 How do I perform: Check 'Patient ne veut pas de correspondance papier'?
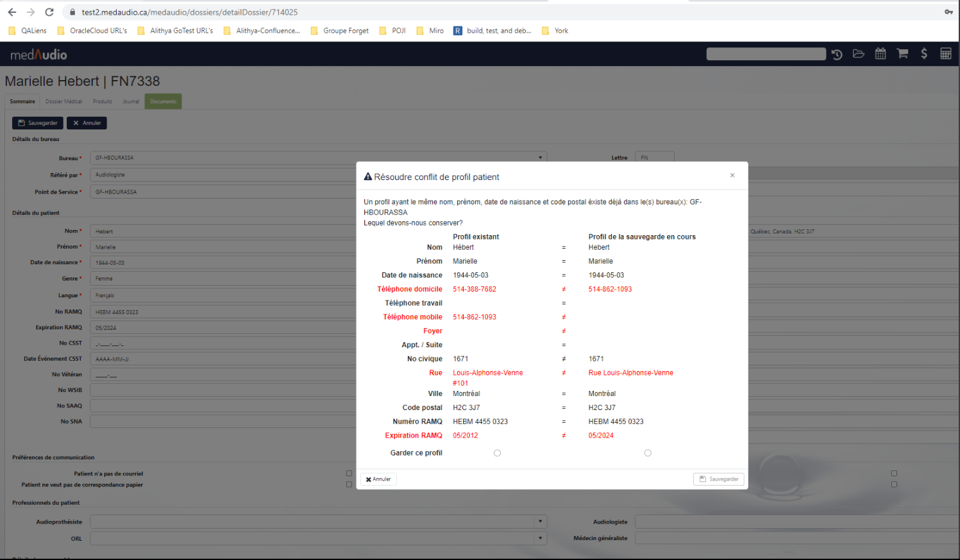pyautogui.click(x=349, y=484)
